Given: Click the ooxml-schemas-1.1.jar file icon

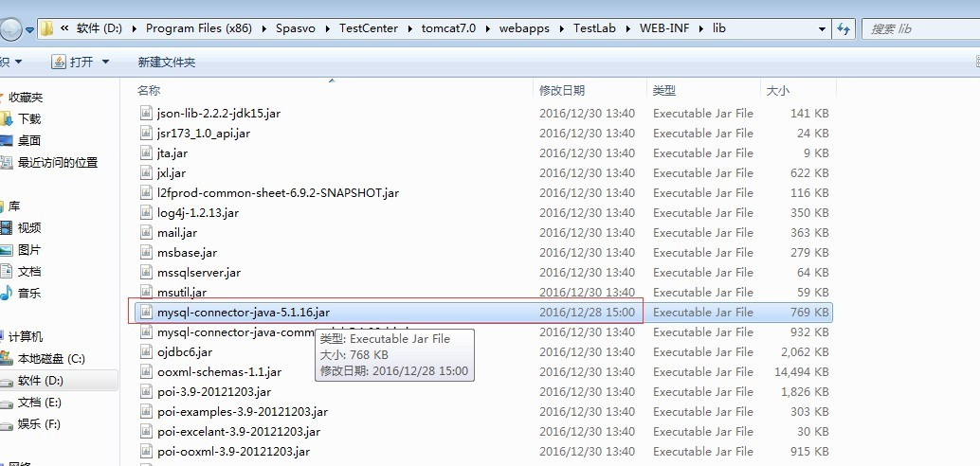Looking at the screenshot, I should 146,372.
